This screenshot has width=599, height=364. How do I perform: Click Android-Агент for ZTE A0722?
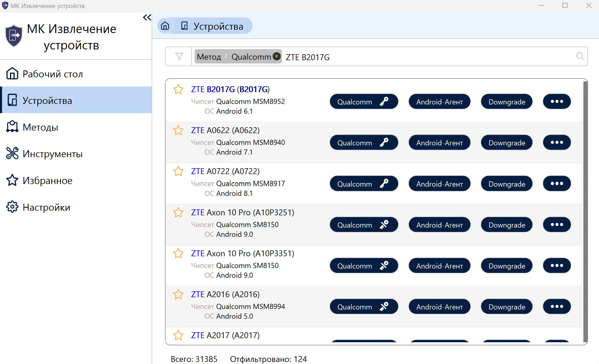point(439,184)
